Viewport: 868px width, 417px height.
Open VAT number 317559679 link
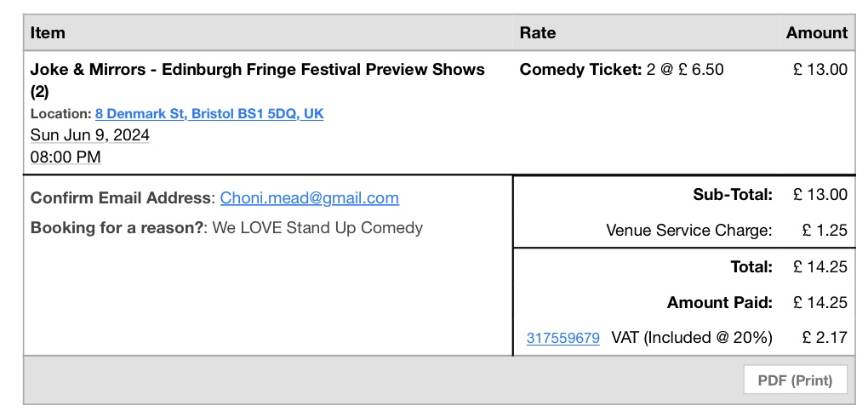[x=562, y=338]
